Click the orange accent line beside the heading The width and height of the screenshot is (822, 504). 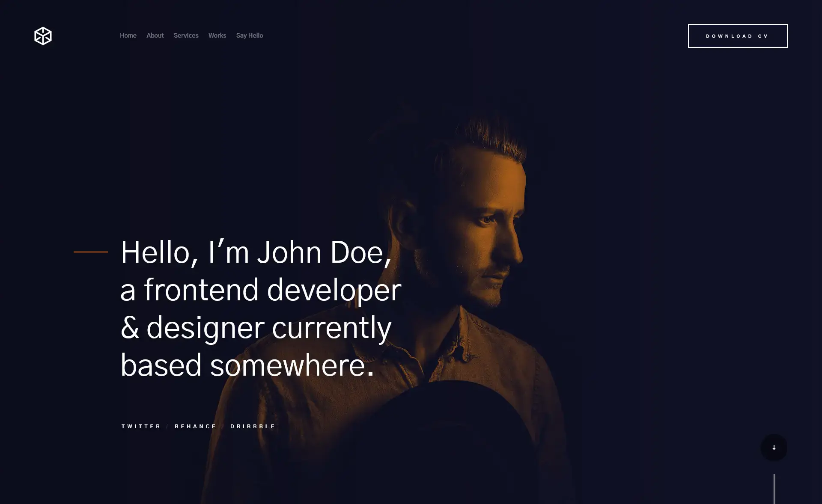point(90,252)
